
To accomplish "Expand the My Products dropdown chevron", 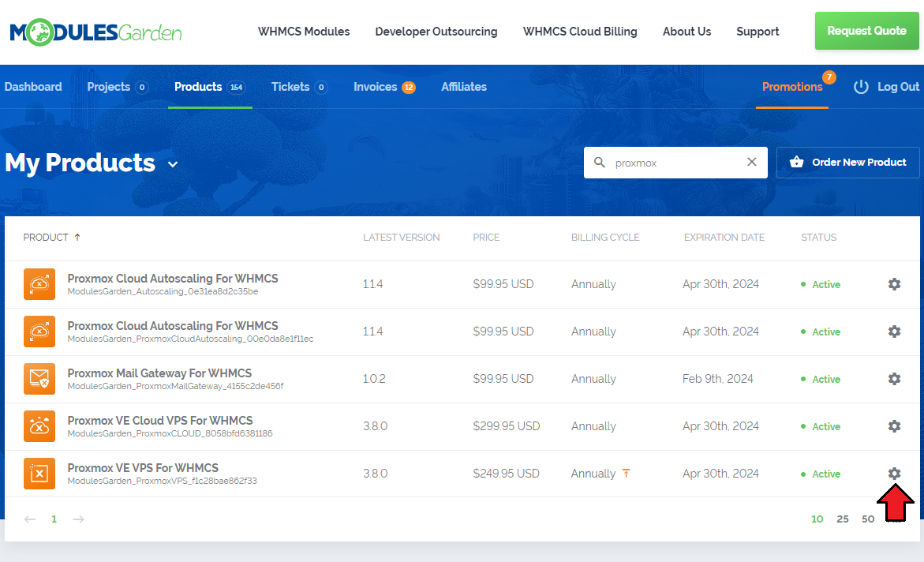I will pos(173,164).
